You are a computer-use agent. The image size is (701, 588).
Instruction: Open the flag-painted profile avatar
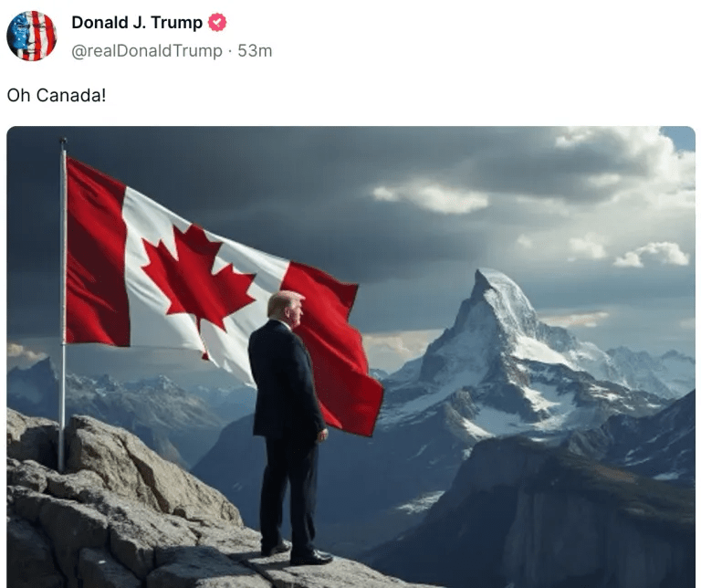tap(32, 36)
